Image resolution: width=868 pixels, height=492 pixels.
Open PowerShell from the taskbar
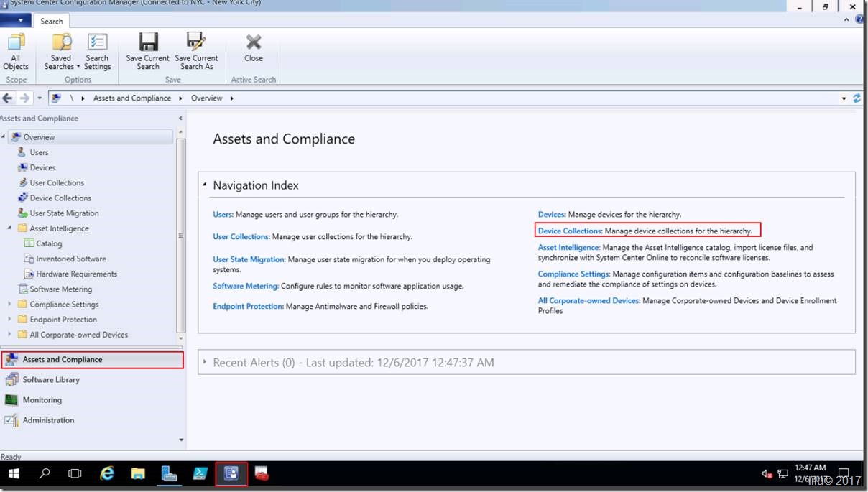200,473
